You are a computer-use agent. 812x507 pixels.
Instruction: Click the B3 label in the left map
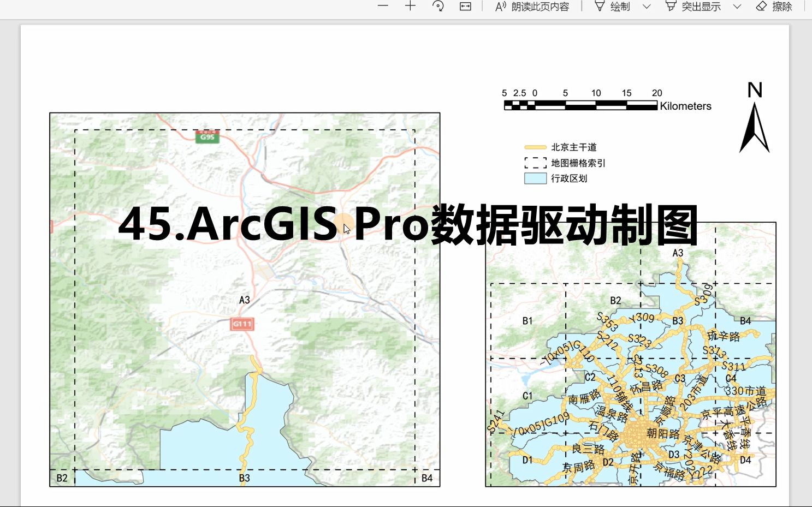tap(245, 478)
